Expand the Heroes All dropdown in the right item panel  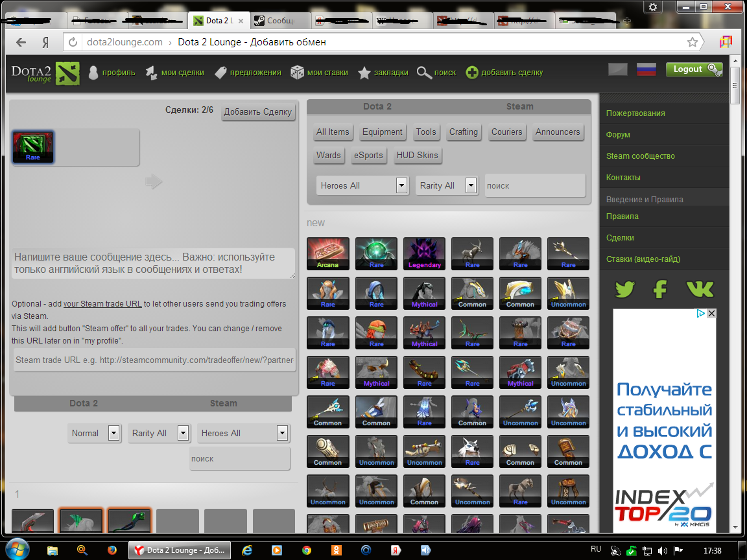tap(362, 186)
